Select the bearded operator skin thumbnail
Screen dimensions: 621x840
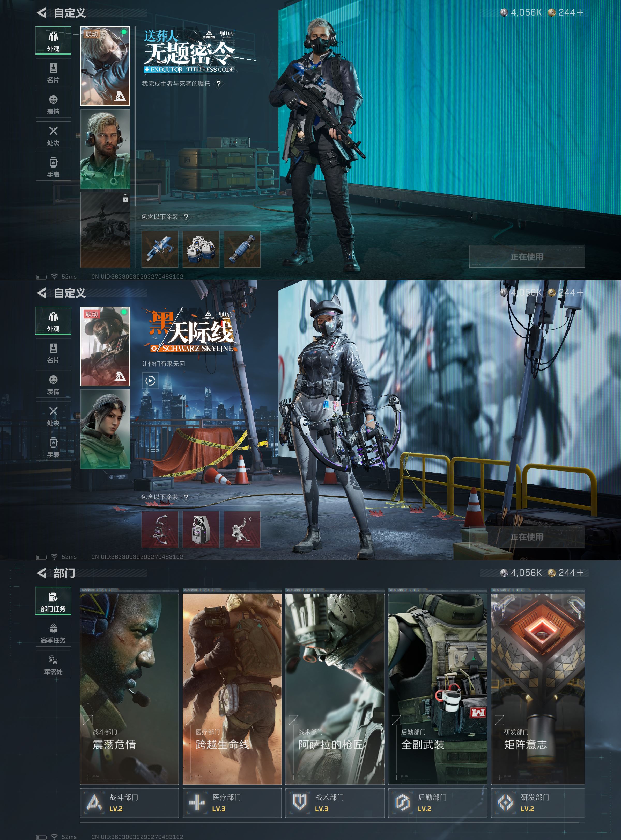(x=105, y=149)
